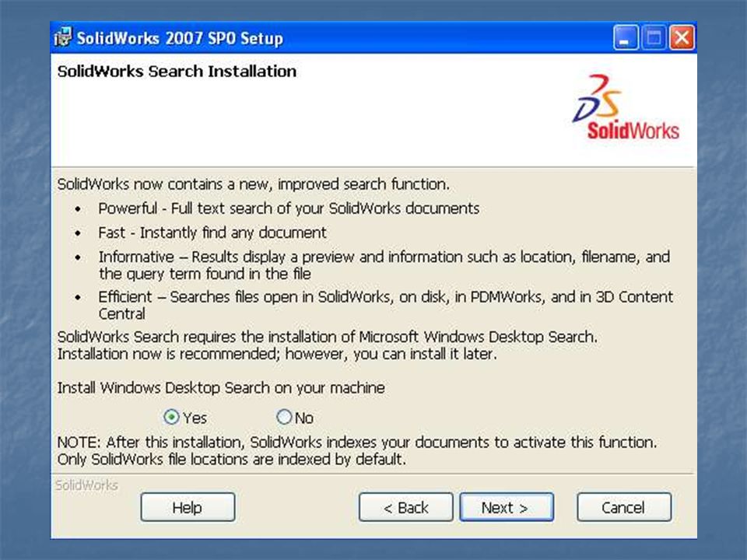Click 'Install Windows Desktop Search on your machine' label
This screenshot has width=747, height=560.
(221, 388)
